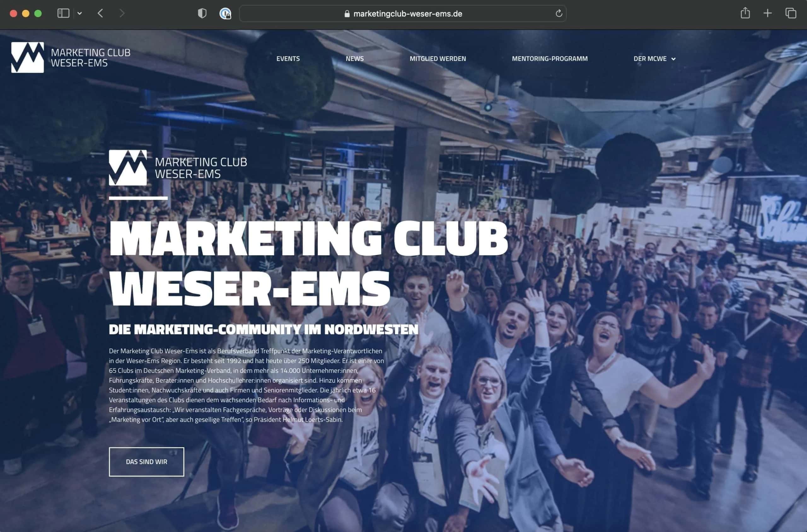This screenshot has width=807, height=532.
Task: Expand the DER MCWE dropdown menu
Action: [x=654, y=59]
